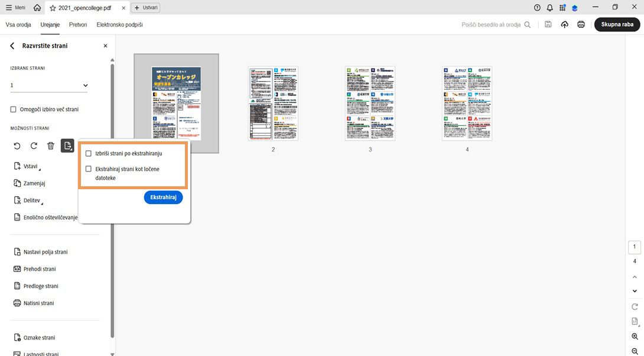Screen dimensions: 644x356
Task: Check Izbriši strani po ekstrahiranju
Action: tap(88, 153)
